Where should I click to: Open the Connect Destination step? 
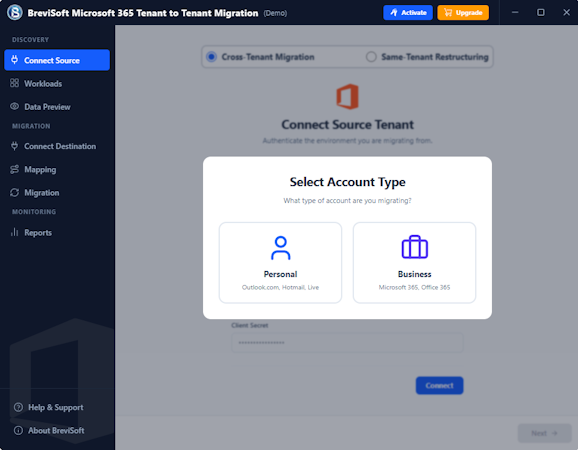(57, 146)
